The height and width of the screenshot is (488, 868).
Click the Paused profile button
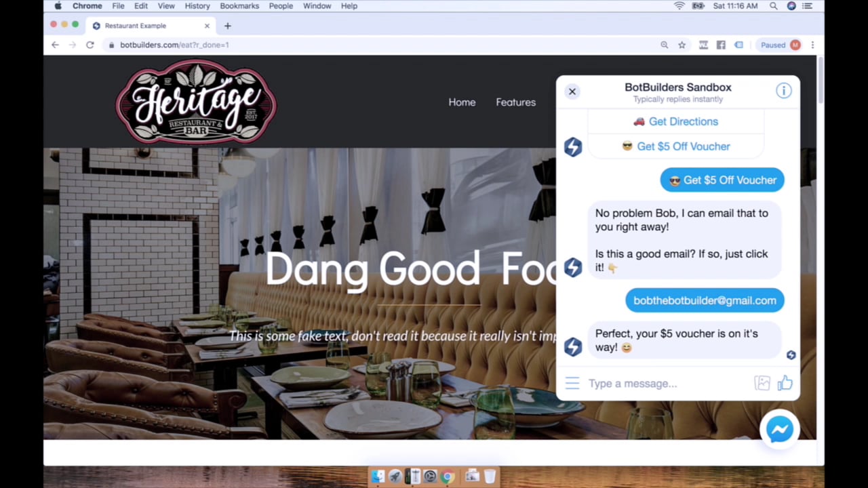[x=780, y=45]
